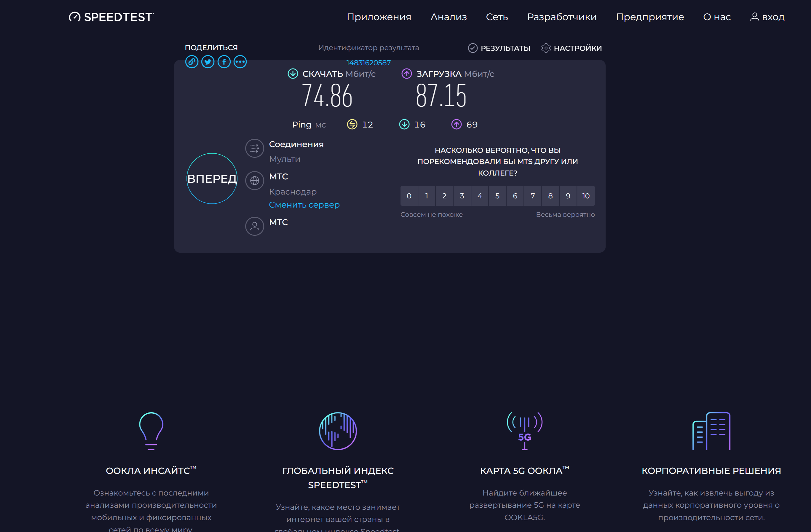
Task: Copy result link via share link icon
Action: (x=191, y=62)
